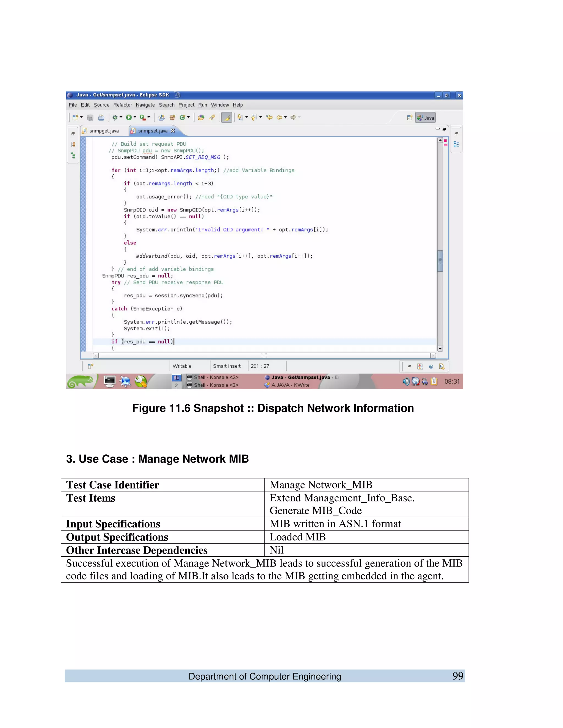Viewport: 563px width, 728px height.
Task: Close the snmpset.java tab
Action: tap(173, 131)
